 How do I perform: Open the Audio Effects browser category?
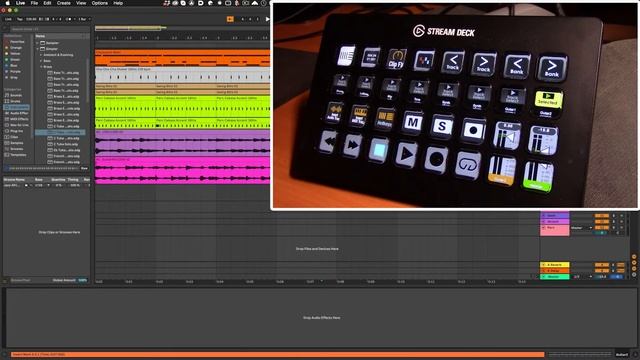point(19,113)
